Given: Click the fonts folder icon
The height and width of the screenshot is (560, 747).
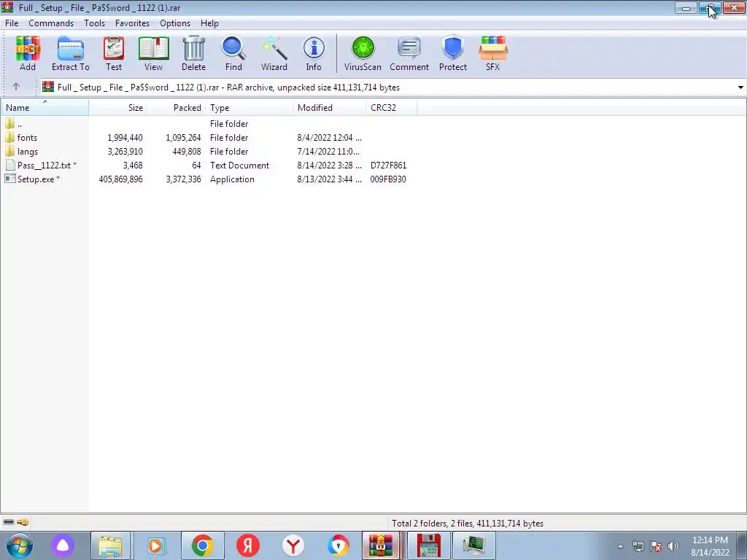Looking at the screenshot, I should point(9,138).
